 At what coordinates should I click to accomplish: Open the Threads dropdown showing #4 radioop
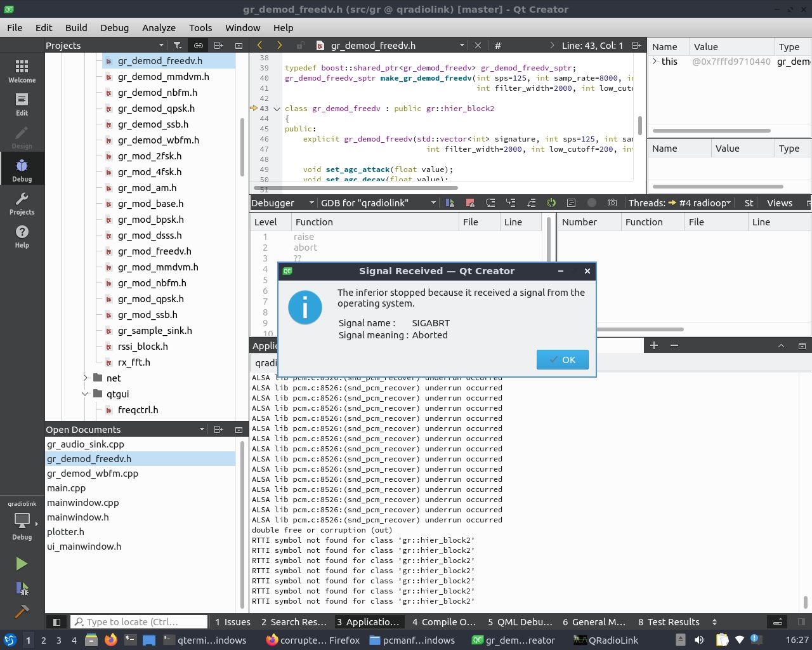[x=705, y=202]
